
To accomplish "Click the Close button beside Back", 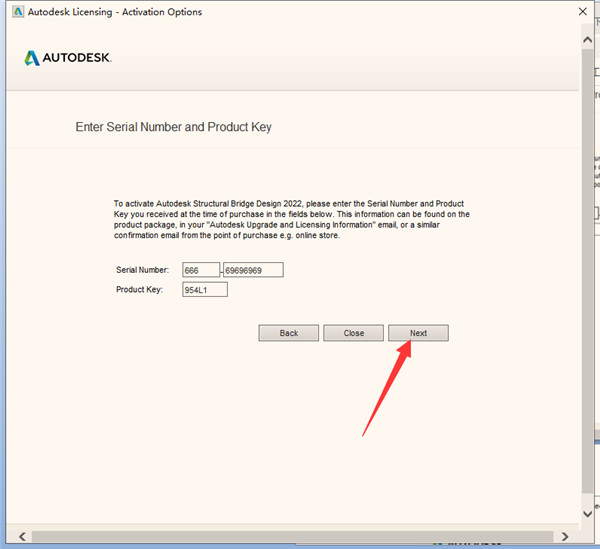I will coord(354,333).
